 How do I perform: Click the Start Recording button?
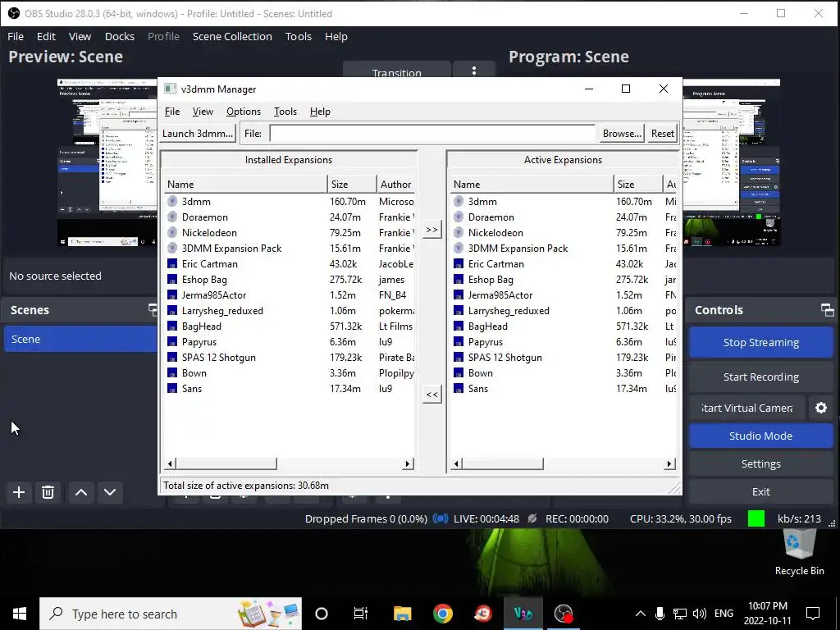click(x=760, y=377)
